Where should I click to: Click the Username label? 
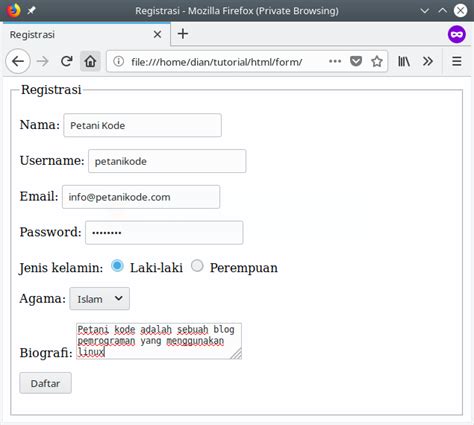click(52, 161)
